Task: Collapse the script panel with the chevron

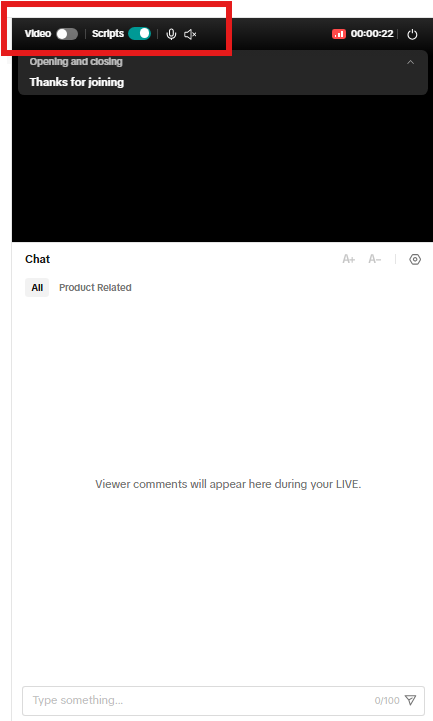Action: point(410,62)
